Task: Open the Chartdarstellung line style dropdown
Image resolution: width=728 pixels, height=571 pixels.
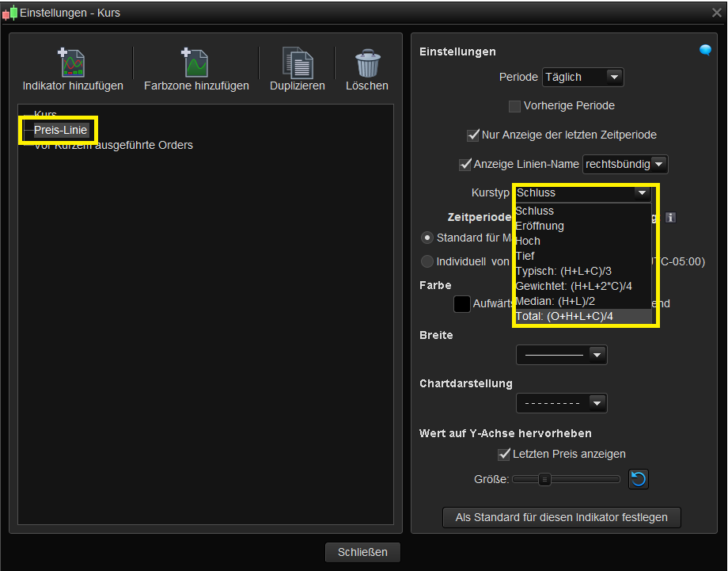Action: pos(561,403)
